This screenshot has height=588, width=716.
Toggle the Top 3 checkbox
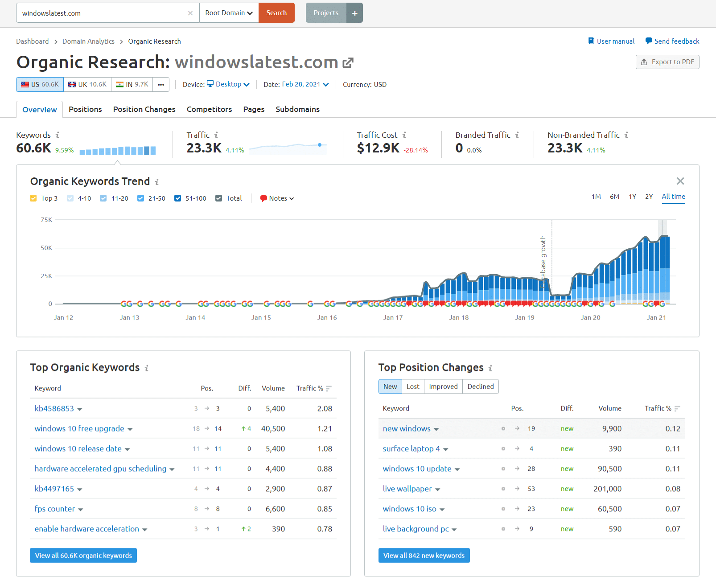(x=33, y=198)
